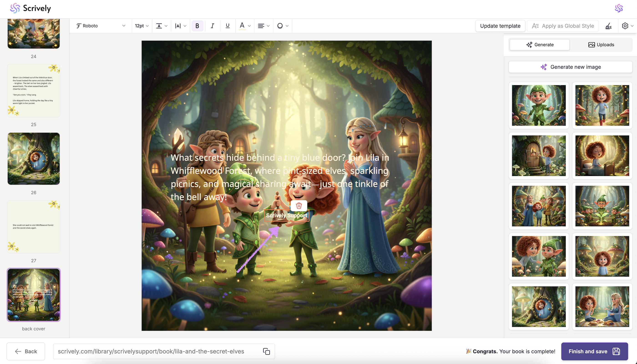Toggle bold formatting

click(197, 26)
